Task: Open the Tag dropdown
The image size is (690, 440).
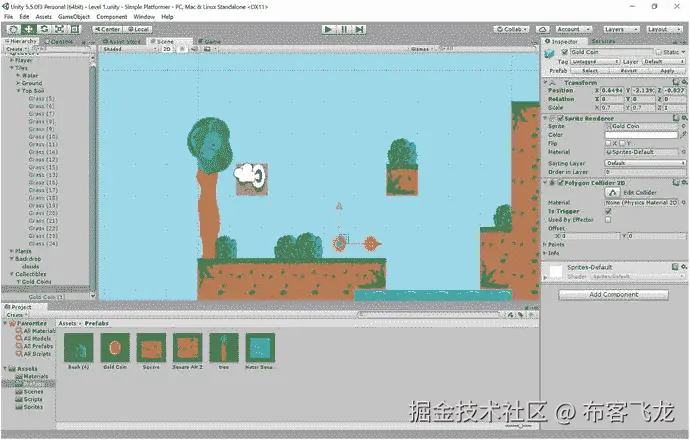Action: click(595, 62)
